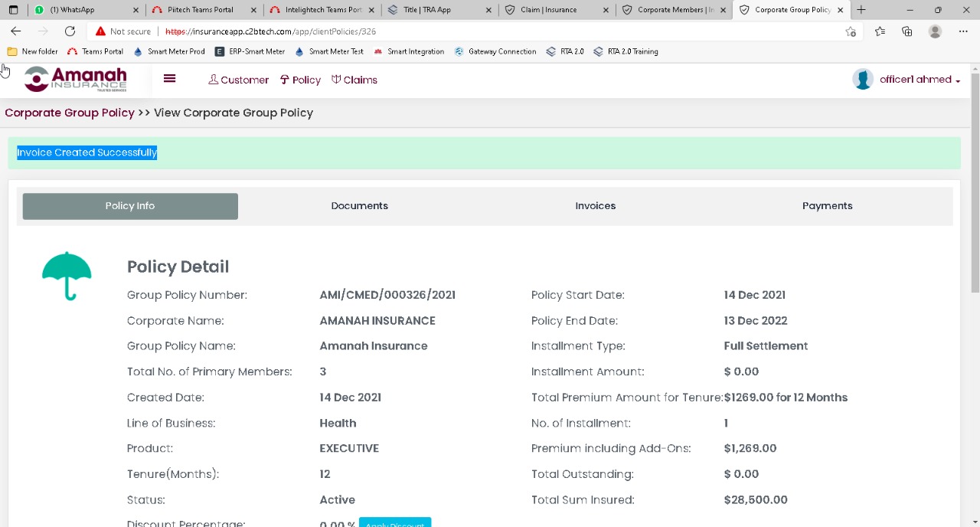Viewport: 980px width, 527px height.
Task: Click the Health line of business value
Action: tap(338, 424)
